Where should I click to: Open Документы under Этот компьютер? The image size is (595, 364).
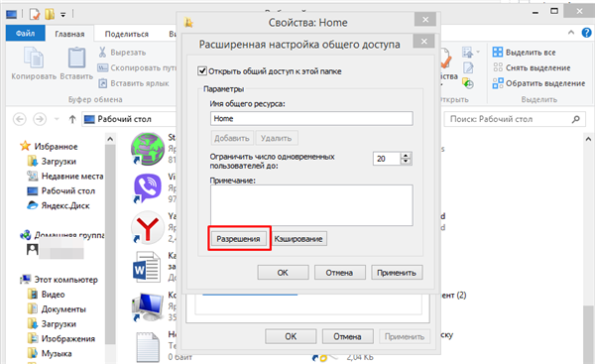[57, 309]
